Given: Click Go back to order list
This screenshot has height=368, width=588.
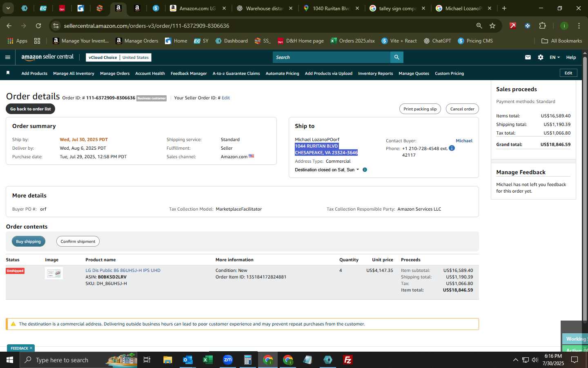Looking at the screenshot, I should tap(30, 109).
